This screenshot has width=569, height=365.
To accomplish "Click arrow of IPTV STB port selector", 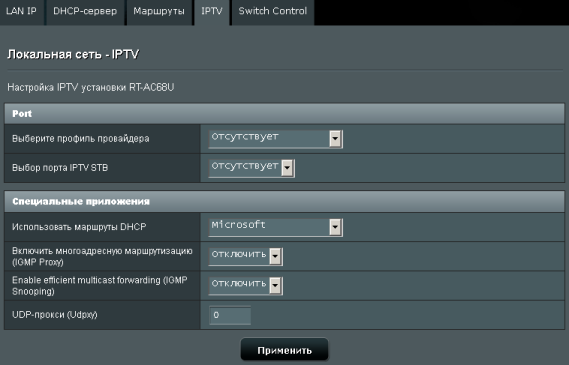I will pos(287,168).
